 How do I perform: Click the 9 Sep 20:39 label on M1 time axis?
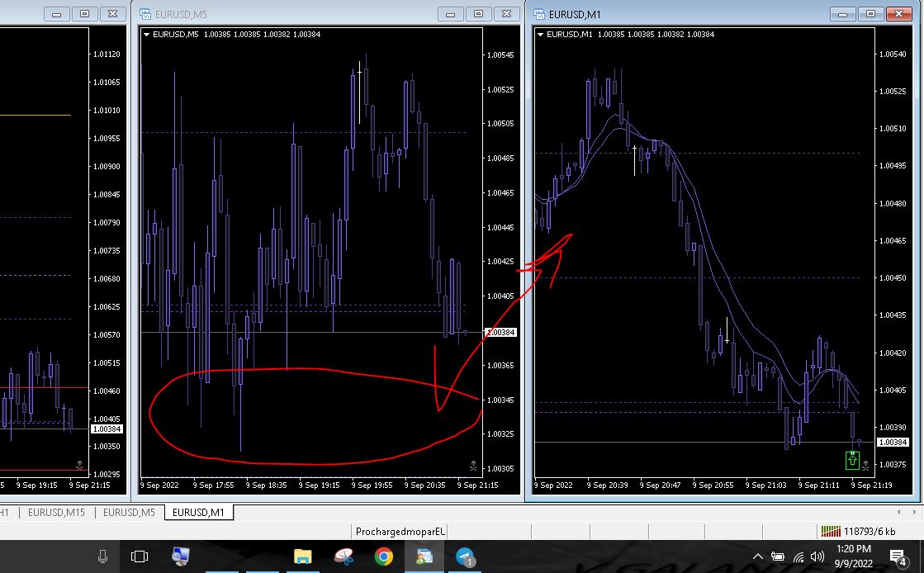click(x=607, y=485)
